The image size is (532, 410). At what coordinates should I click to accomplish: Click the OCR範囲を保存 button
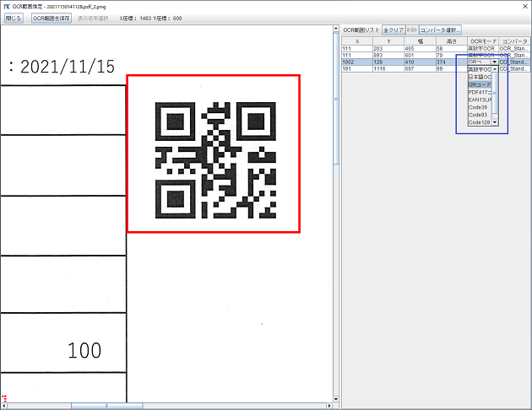[x=52, y=19]
